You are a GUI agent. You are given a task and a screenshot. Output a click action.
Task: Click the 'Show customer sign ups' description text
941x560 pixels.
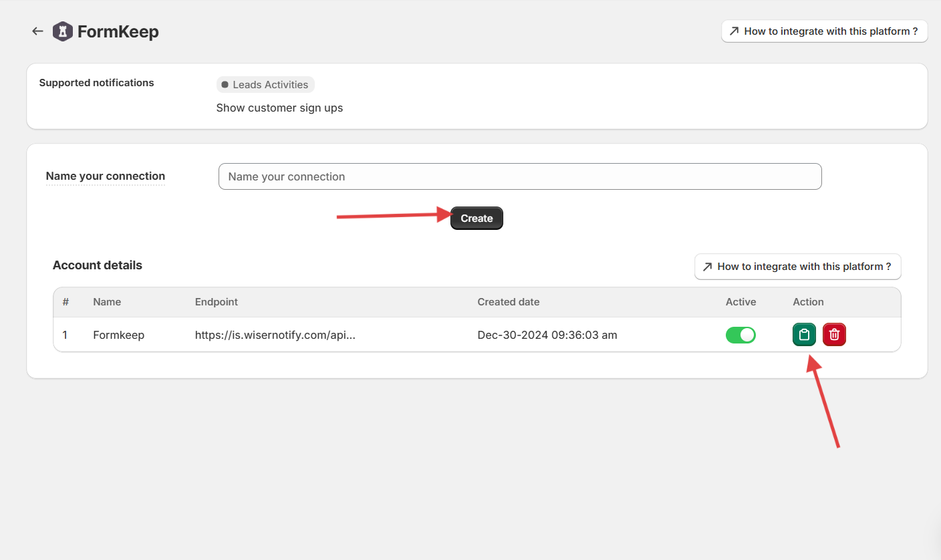279,108
